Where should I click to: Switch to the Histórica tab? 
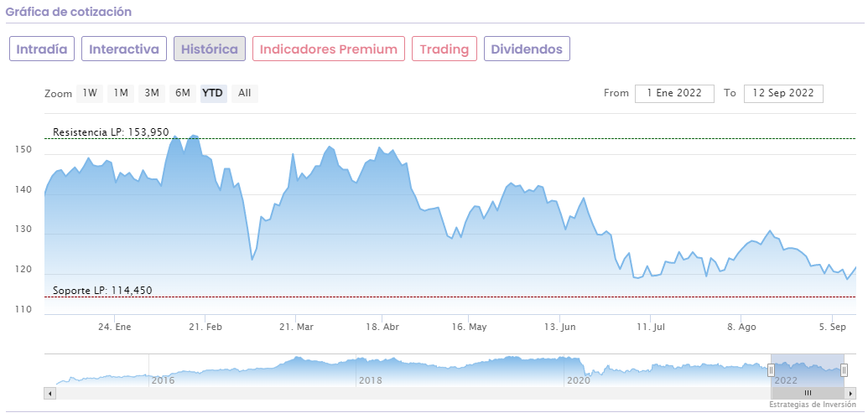tap(210, 49)
